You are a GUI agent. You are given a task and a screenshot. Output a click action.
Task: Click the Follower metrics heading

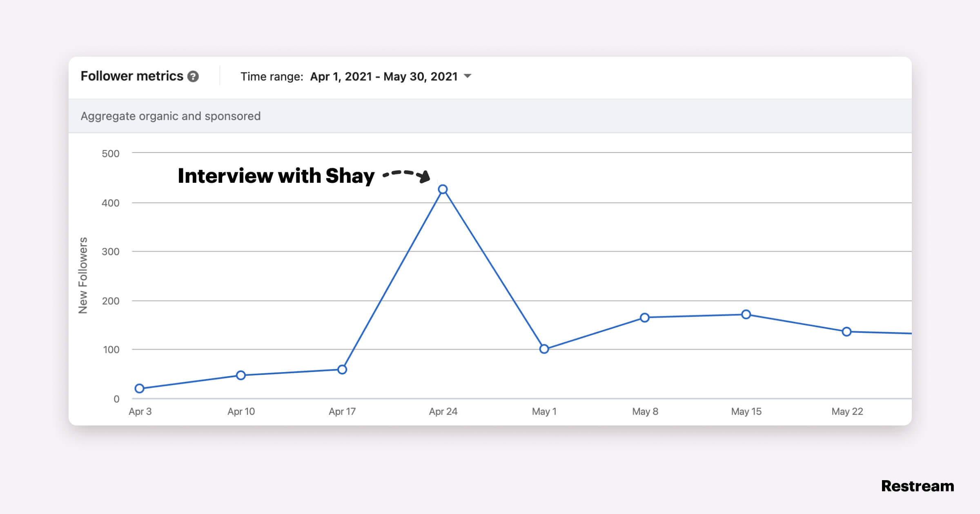(131, 76)
